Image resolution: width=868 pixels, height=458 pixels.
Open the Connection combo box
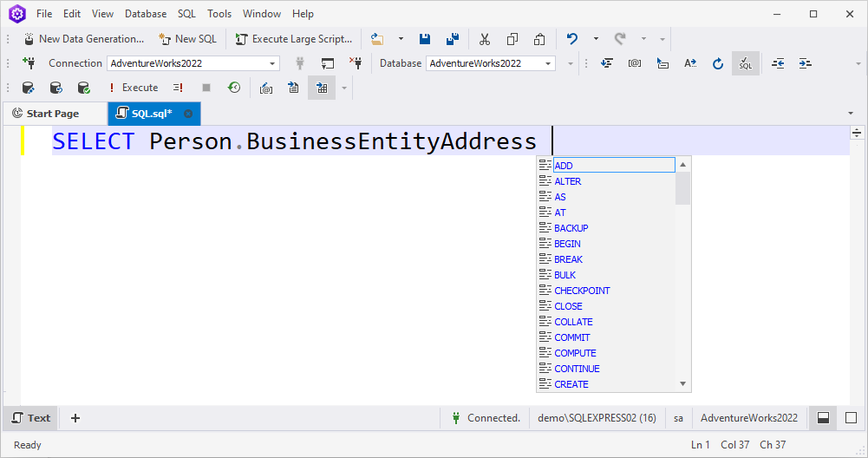193,63
